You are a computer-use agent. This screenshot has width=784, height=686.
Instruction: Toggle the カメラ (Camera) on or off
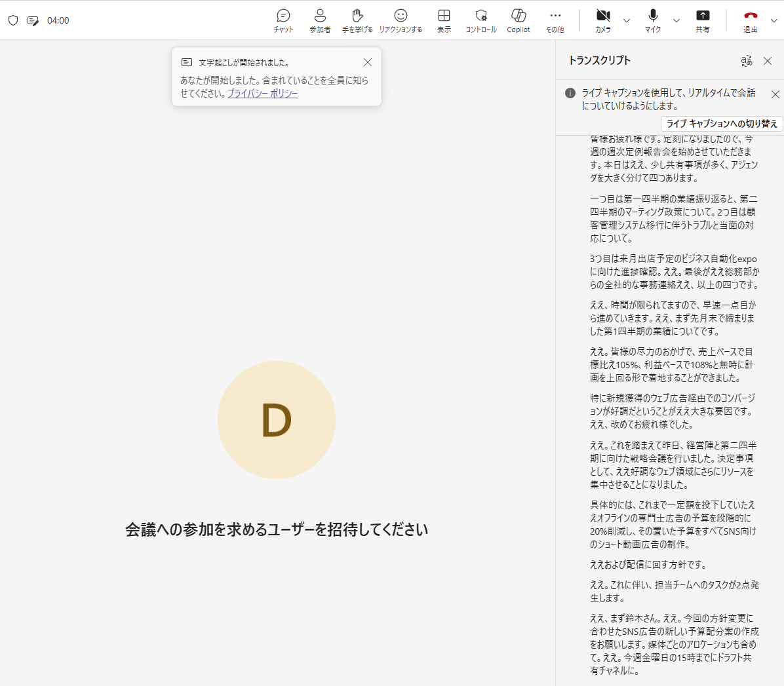(603, 20)
